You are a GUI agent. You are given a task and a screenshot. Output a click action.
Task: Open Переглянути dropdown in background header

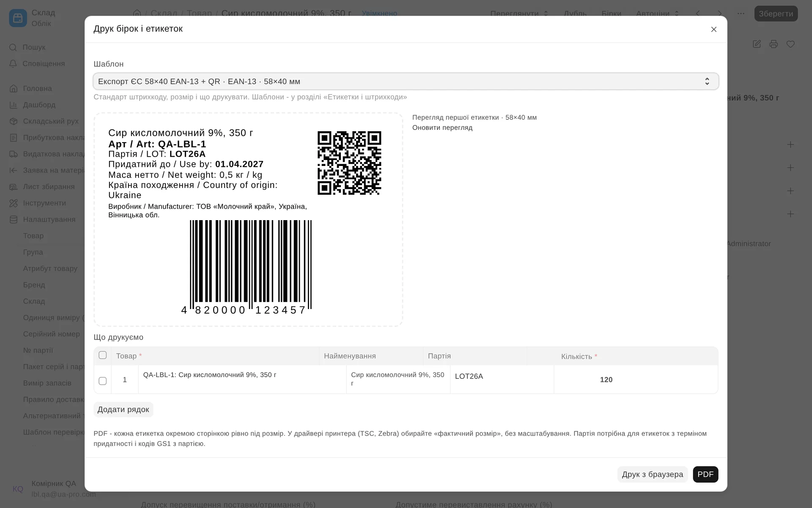tap(519, 14)
